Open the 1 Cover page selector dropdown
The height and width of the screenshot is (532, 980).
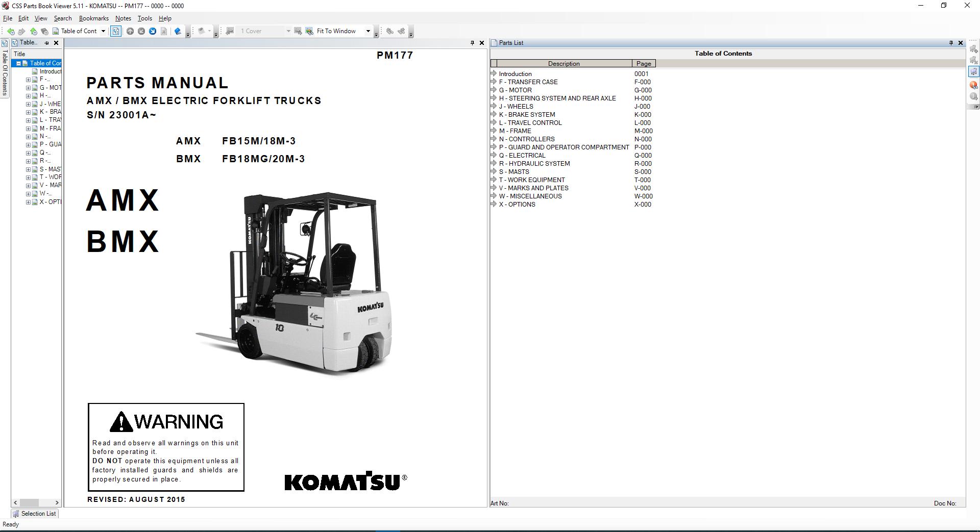289,31
